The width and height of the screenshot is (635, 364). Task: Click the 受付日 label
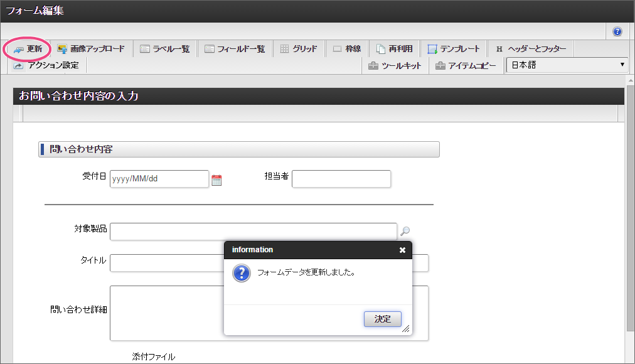[94, 176]
